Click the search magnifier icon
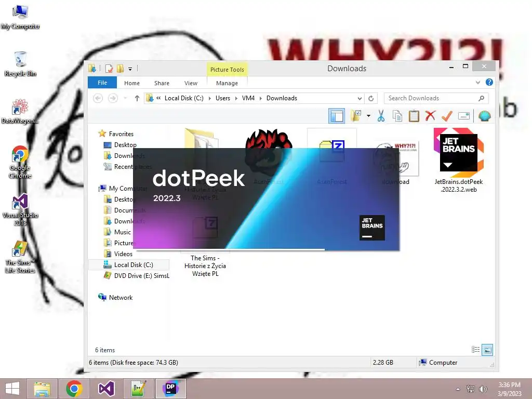Screen dimensions: 532x399 (481, 98)
